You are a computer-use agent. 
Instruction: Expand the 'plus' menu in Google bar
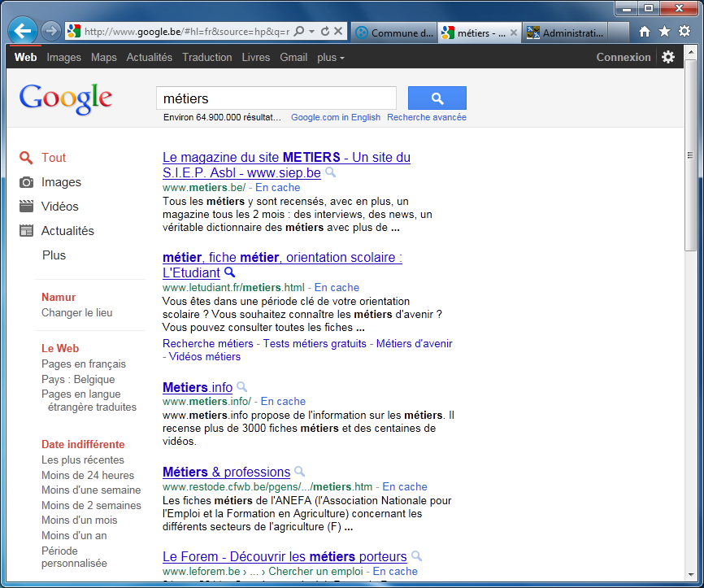tap(330, 58)
